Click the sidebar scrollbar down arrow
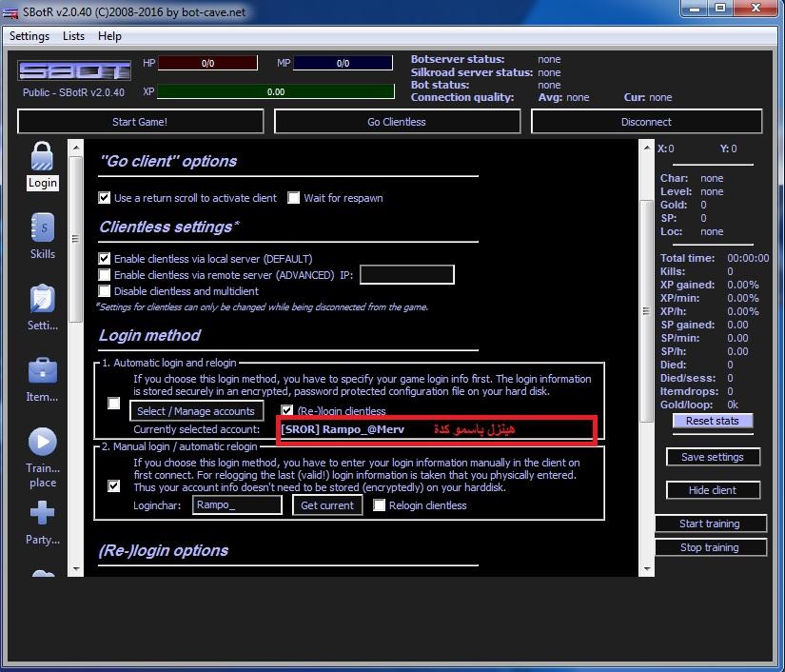The image size is (785, 672). pos(75,569)
